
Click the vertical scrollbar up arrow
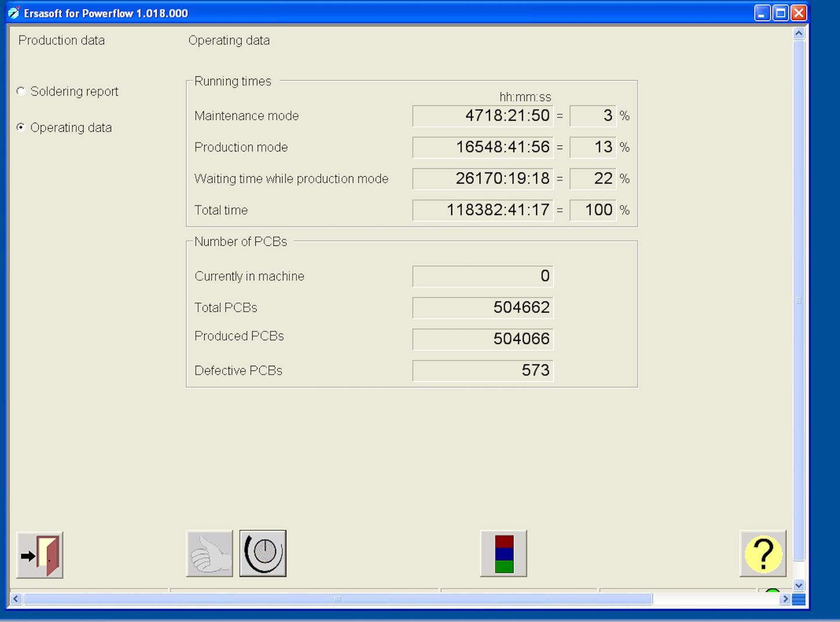(799, 34)
